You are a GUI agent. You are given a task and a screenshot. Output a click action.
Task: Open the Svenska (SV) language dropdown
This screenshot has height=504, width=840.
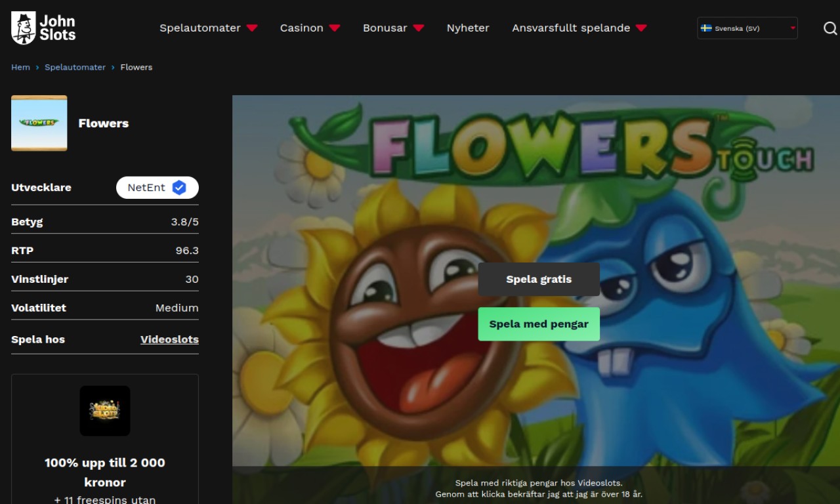(x=747, y=28)
